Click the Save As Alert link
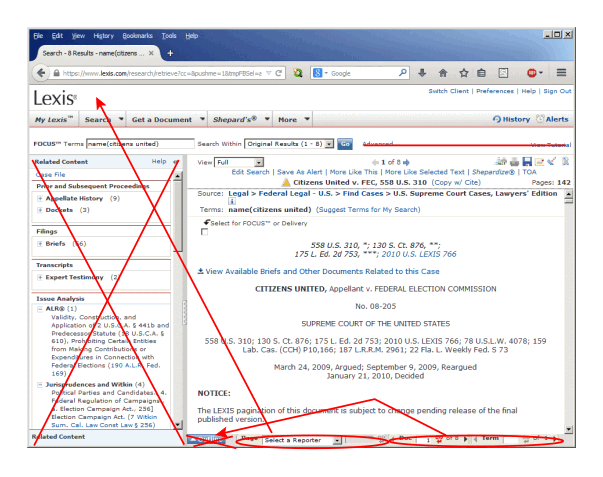Screen dimensions: 603x477 303,172
